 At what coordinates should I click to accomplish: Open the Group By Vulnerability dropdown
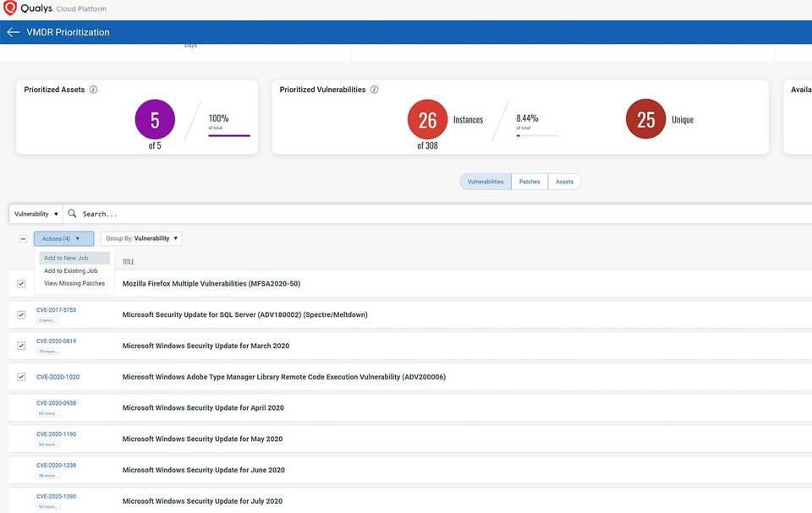click(140, 237)
